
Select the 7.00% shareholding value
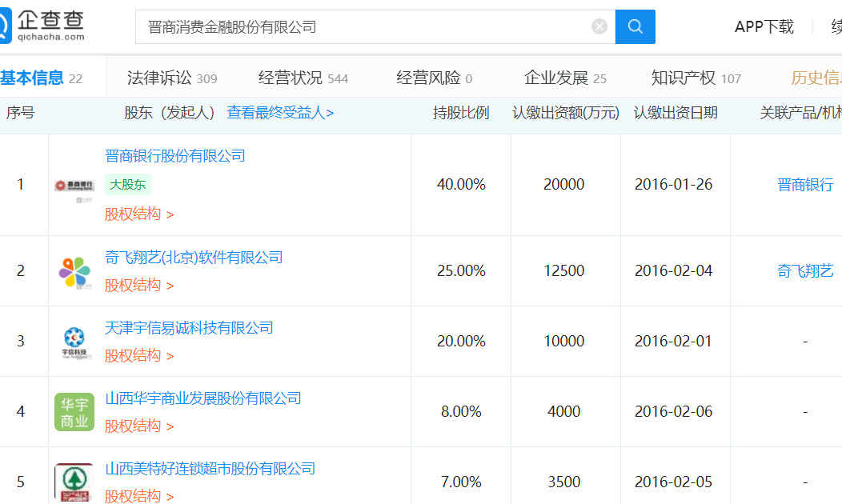click(461, 482)
